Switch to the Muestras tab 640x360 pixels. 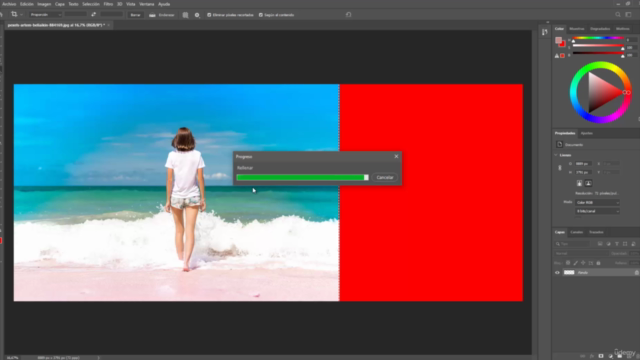[577, 29]
